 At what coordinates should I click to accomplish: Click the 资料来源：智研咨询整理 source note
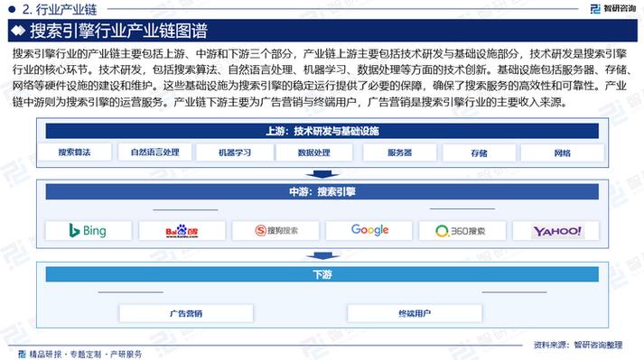point(578,345)
